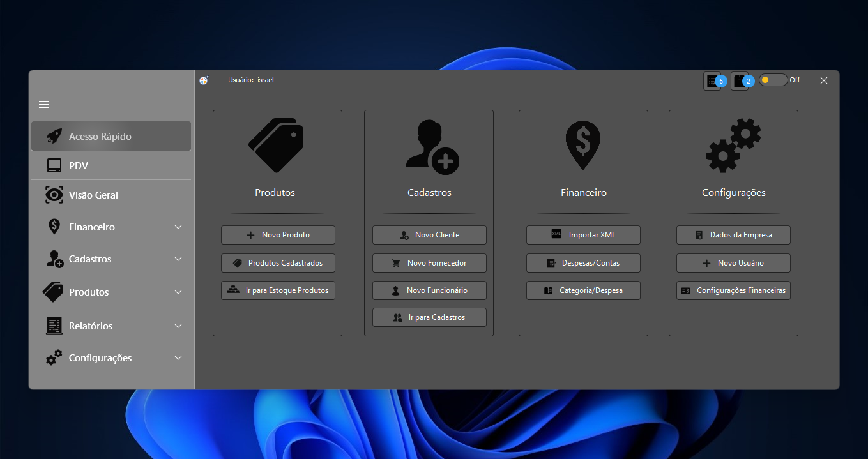Click the Configurações card title text

pyautogui.click(x=734, y=193)
